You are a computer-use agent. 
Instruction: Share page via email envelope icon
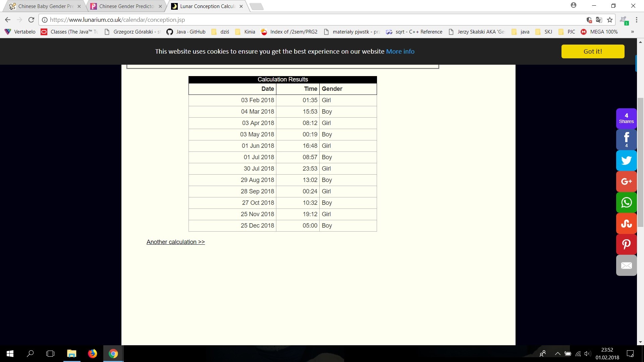[x=626, y=265]
